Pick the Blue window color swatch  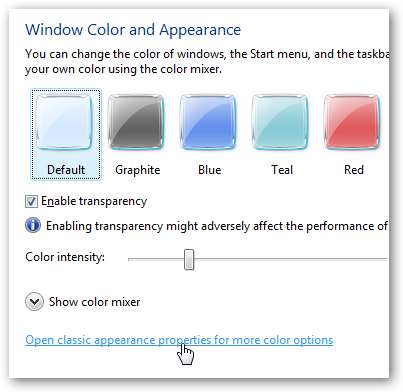[x=208, y=122]
